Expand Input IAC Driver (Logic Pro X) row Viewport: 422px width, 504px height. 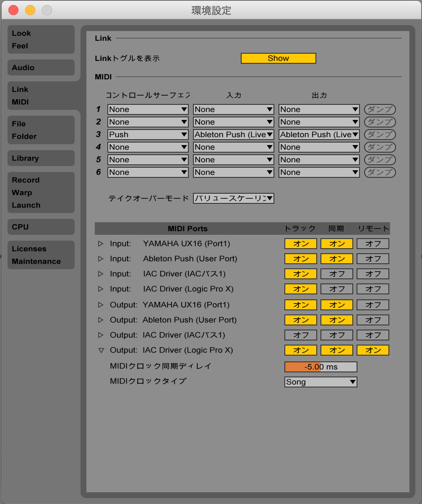101,289
